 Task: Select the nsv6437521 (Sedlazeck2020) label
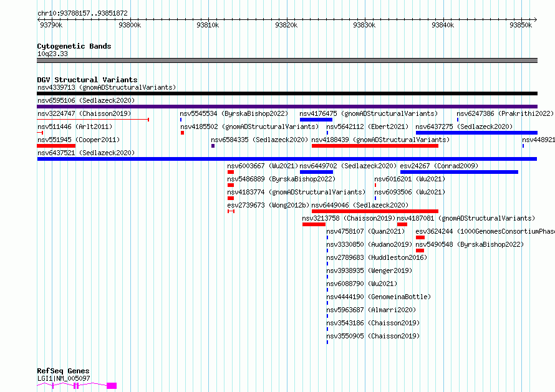[86, 153]
